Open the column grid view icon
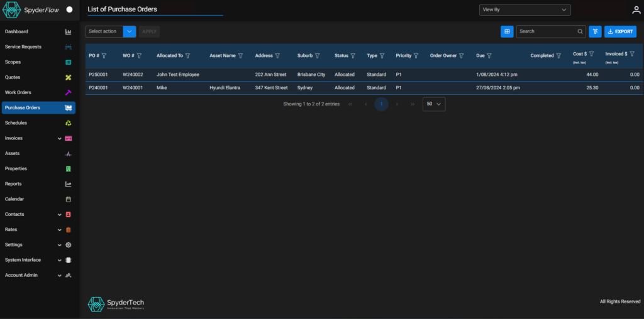 pyautogui.click(x=507, y=31)
